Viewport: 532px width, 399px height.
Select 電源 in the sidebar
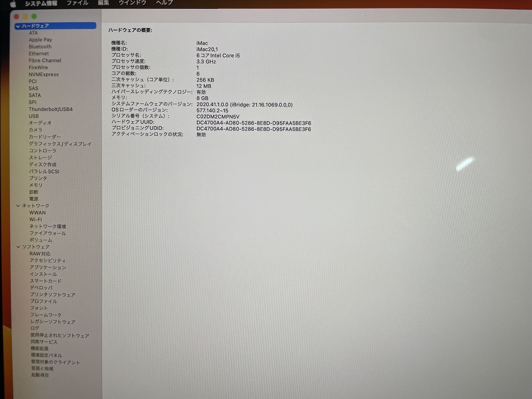(34, 199)
